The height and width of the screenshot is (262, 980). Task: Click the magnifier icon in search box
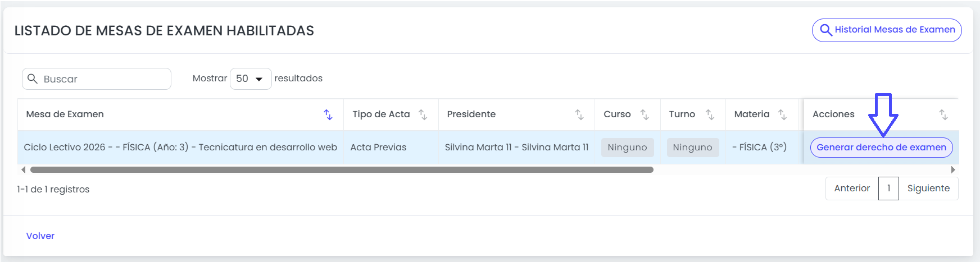point(33,79)
